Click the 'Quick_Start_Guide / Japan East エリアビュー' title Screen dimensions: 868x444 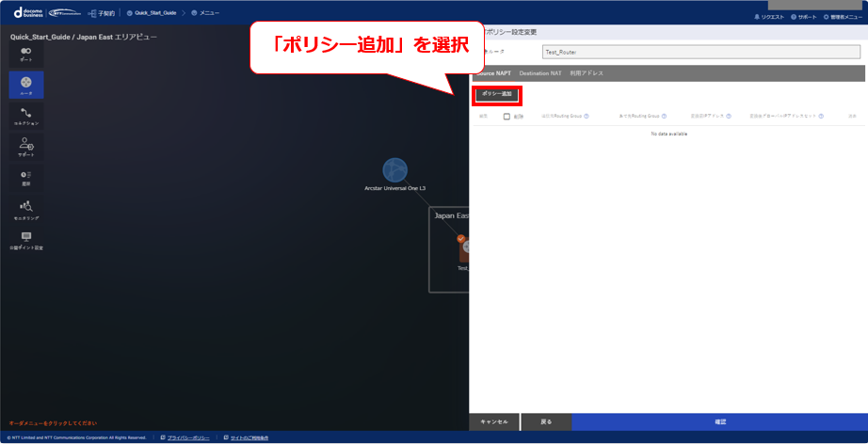pyautogui.click(x=84, y=37)
